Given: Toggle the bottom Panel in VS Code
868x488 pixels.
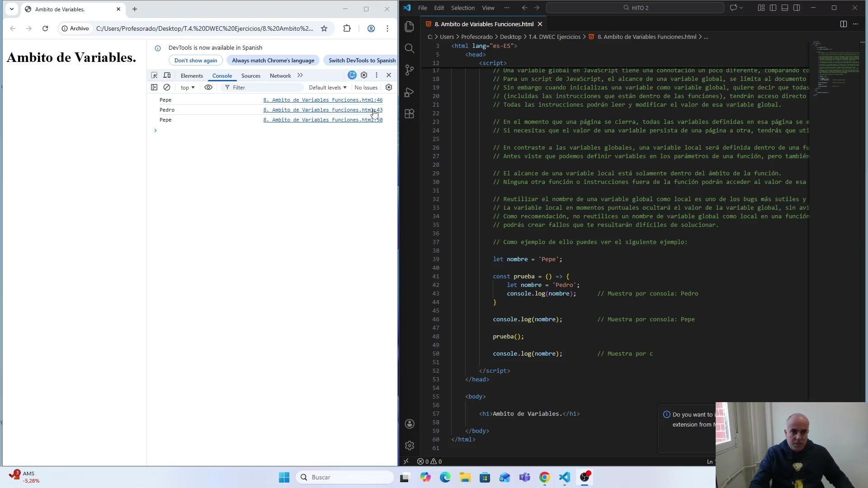Looking at the screenshot, I should click(785, 8).
